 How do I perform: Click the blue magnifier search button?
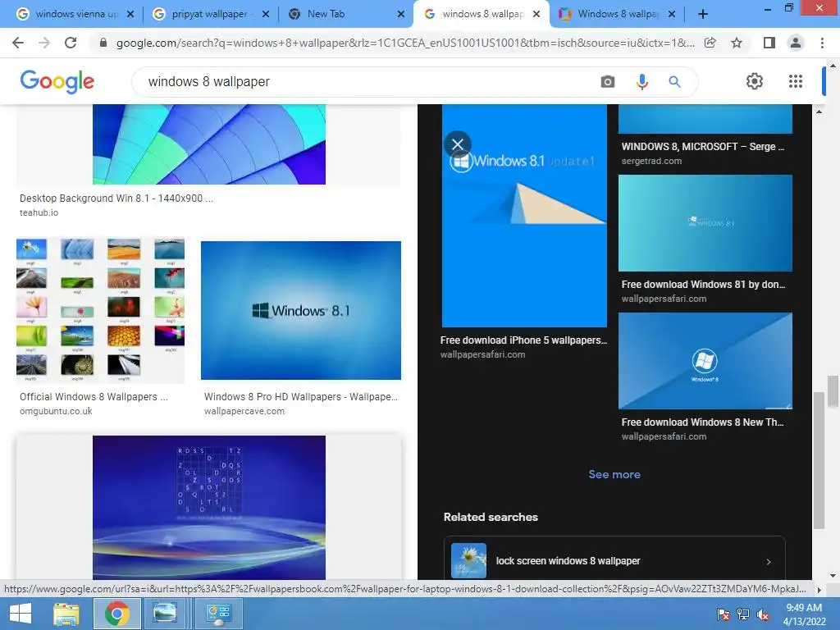click(x=674, y=82)
